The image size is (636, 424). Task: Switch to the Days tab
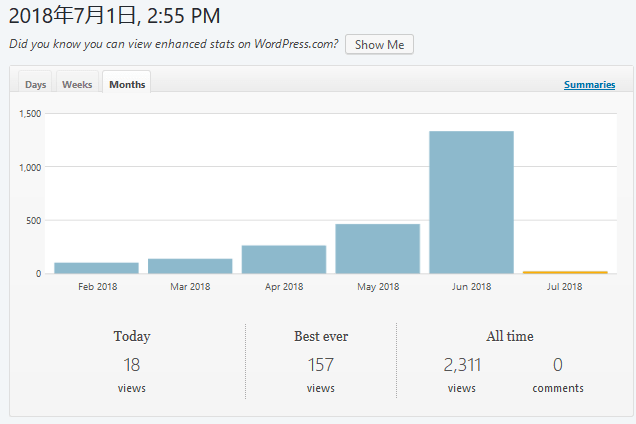pos(36,85)
